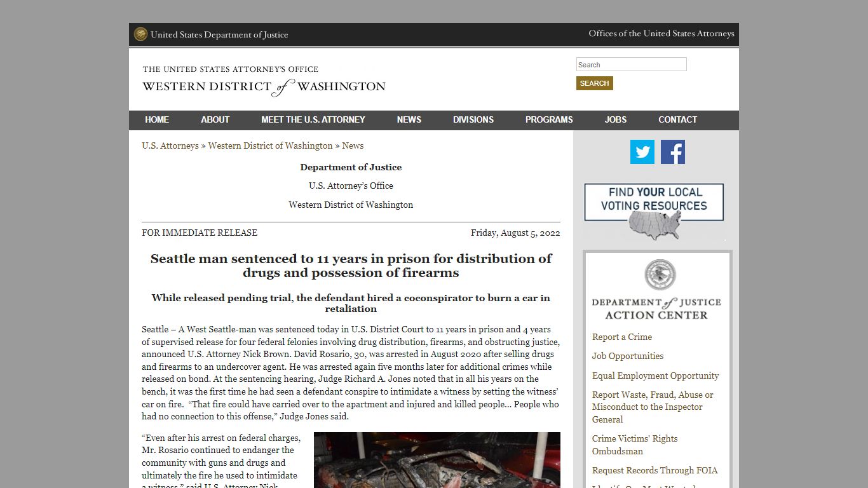Follow the U.S. Attorneys breadcrumb link

170,146
